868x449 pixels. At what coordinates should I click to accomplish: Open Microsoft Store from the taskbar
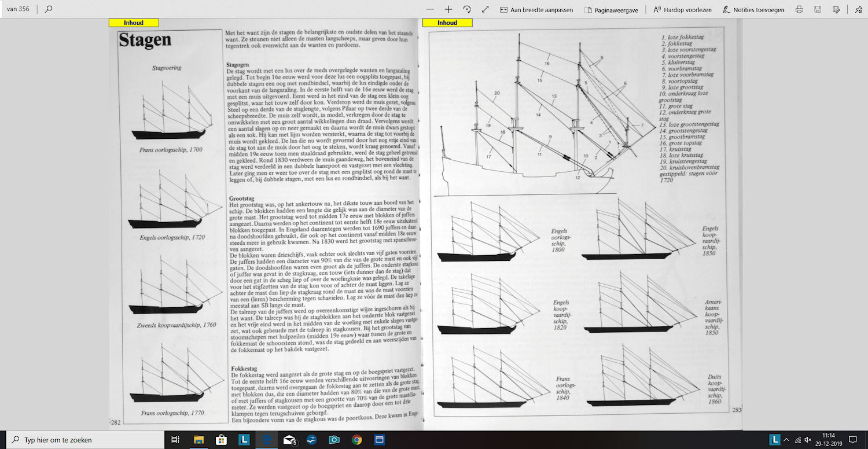click(x=221, y=440)
